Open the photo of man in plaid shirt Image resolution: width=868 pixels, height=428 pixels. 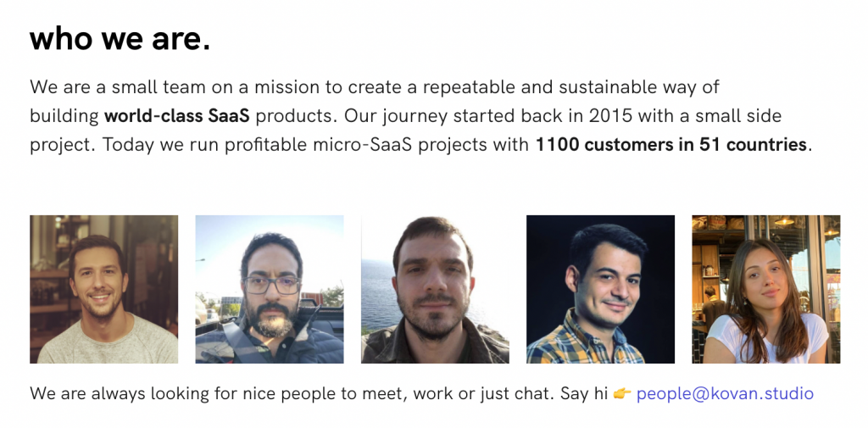pos(601,289)
